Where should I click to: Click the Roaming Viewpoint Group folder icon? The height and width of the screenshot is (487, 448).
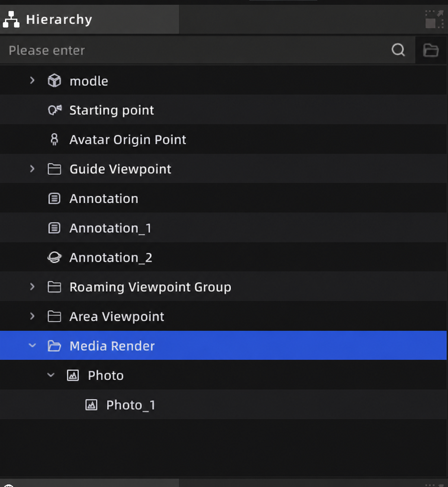(x=54, y=287)
